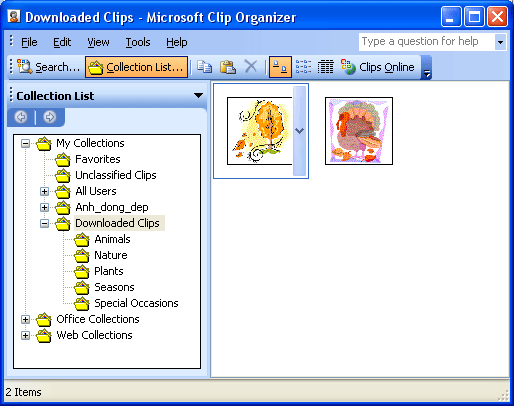Open the autumn tree clip dropdown arrow

(x=300, y=131)
